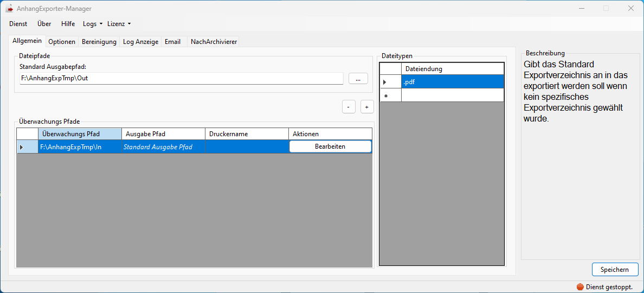This screenshot has width=644, height=293.
Task: Click the Ausgabe Pfad column header
Action: (164, 134)
